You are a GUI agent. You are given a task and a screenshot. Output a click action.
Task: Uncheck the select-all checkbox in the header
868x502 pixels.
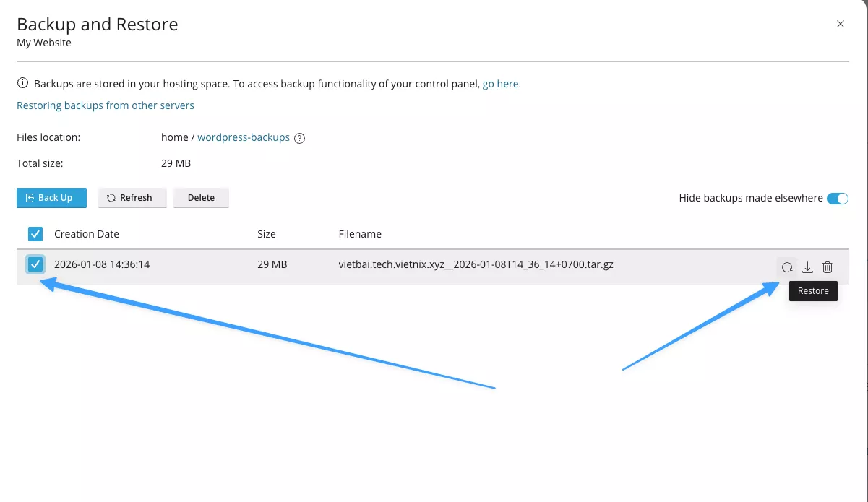coord(35,233)
